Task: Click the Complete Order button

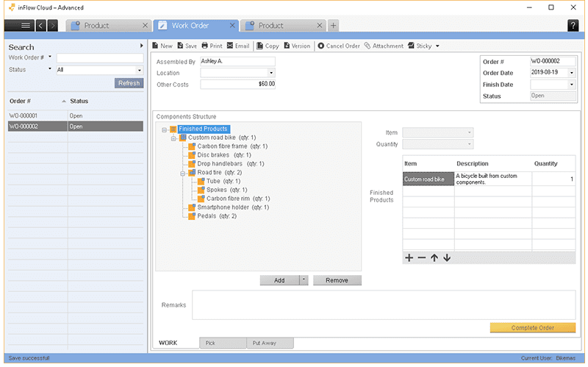Action: pos(532,327)
